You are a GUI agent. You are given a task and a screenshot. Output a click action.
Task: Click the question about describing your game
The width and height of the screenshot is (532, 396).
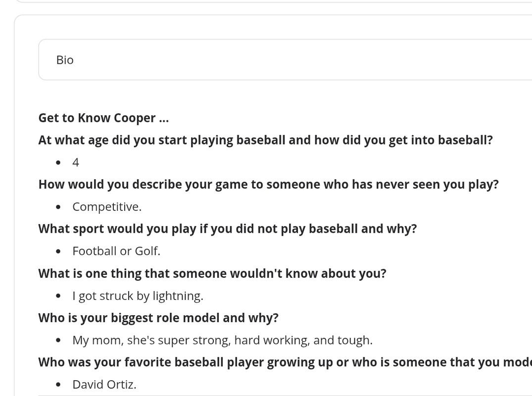coord(268,185)
